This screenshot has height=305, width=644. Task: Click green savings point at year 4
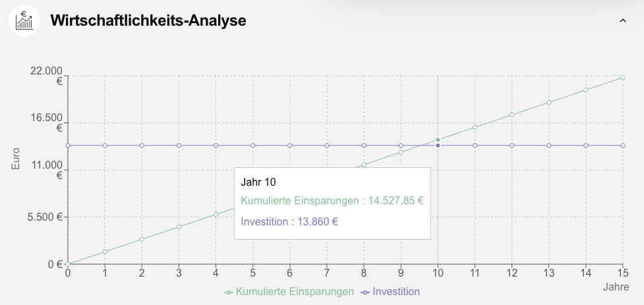click(x=216, y=215)
